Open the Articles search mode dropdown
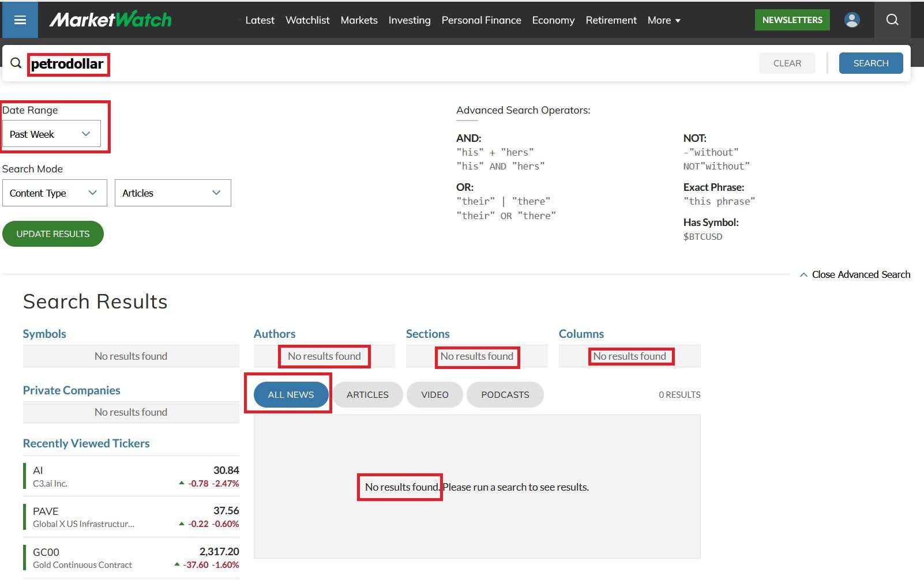 point(172,193)
